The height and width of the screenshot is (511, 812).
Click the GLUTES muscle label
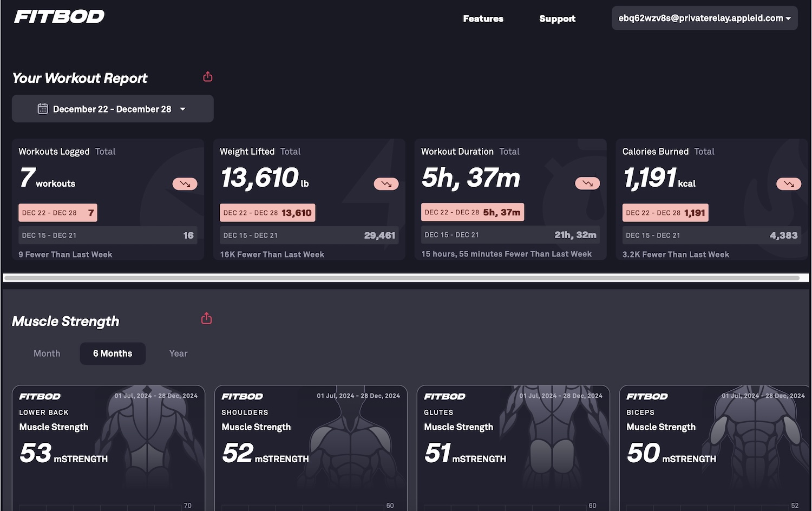click(439, 412)
